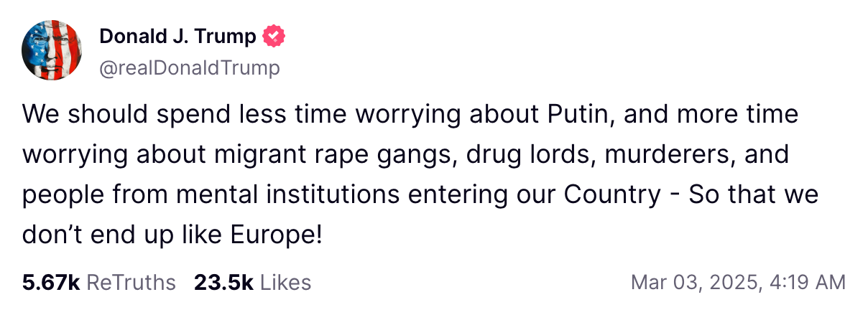View the 23.5k Likes list

pyautogui.click(x=252, y=283)
